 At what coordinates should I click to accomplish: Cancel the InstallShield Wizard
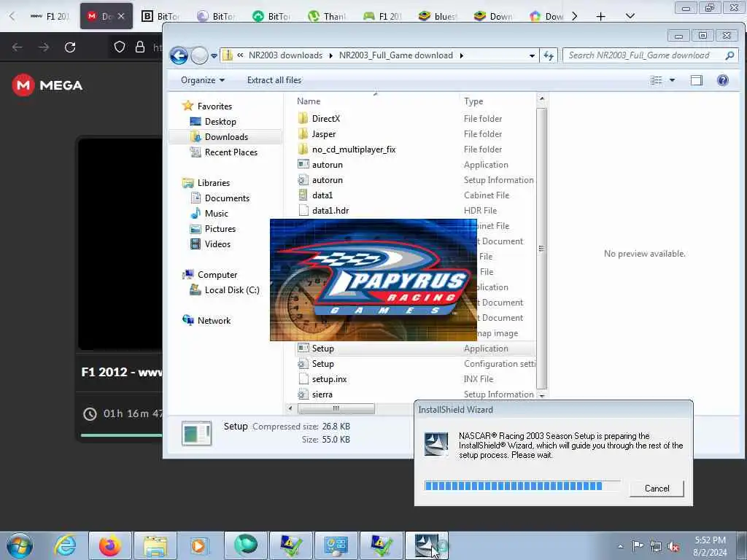pyautogui.click(x=657, y=488)
